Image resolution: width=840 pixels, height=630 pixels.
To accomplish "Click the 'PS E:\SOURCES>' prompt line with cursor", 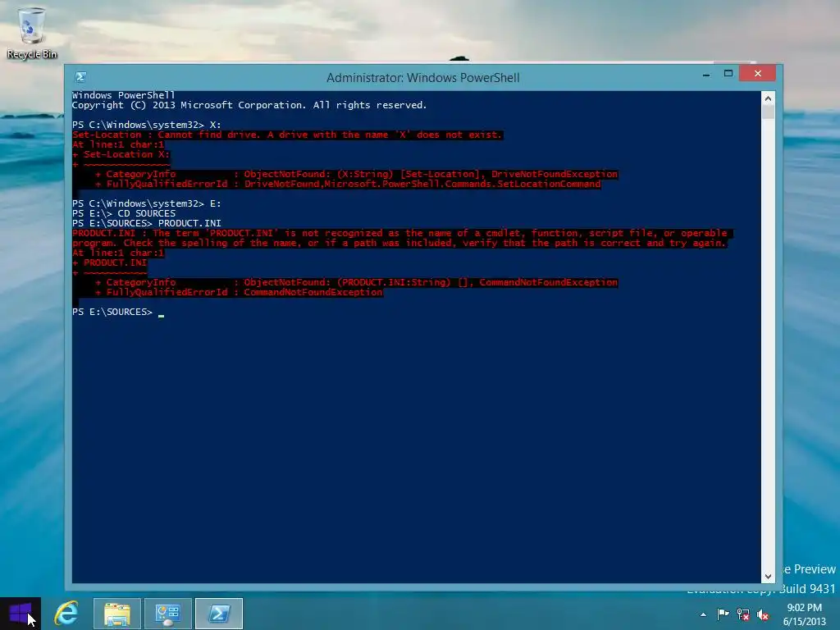I will (118, 312).
